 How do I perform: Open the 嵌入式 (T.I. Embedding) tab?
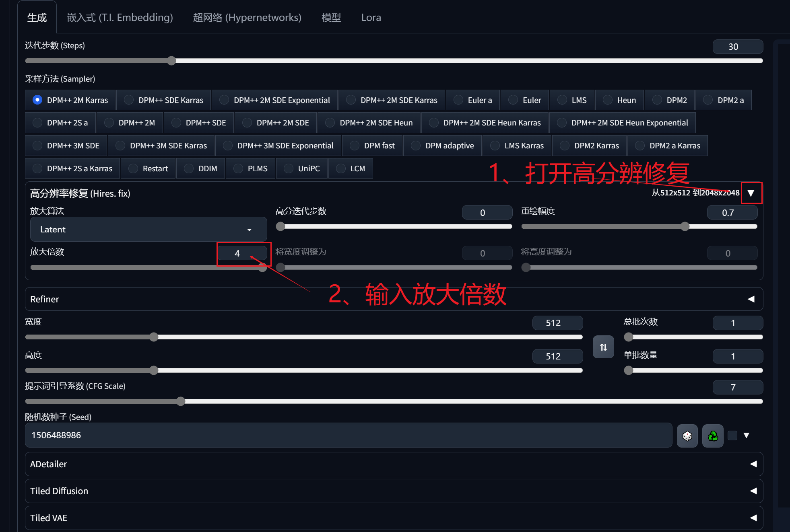(120, 18)
